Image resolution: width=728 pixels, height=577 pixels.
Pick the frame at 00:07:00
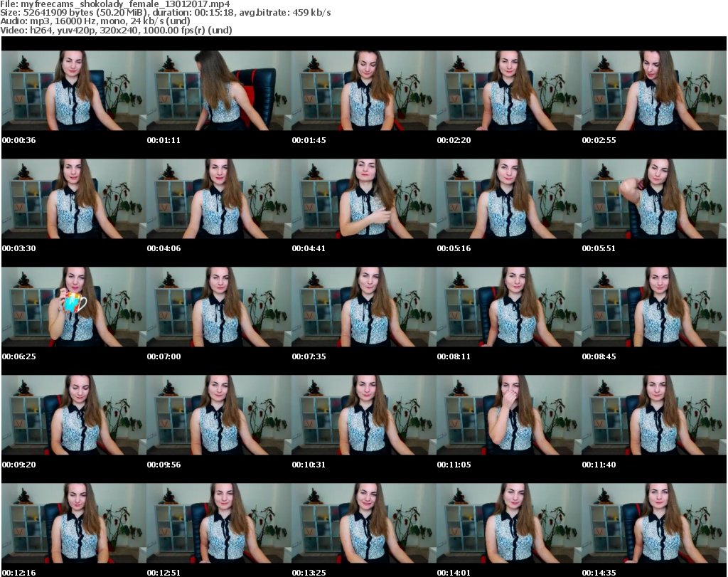point(219,307)
